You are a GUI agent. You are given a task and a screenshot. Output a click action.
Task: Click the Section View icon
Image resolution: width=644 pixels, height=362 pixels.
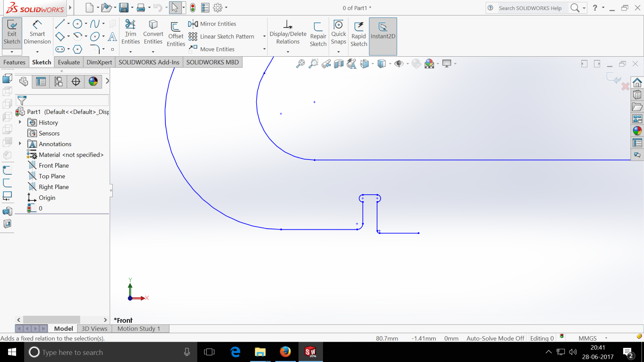click(x=339, y=63)
